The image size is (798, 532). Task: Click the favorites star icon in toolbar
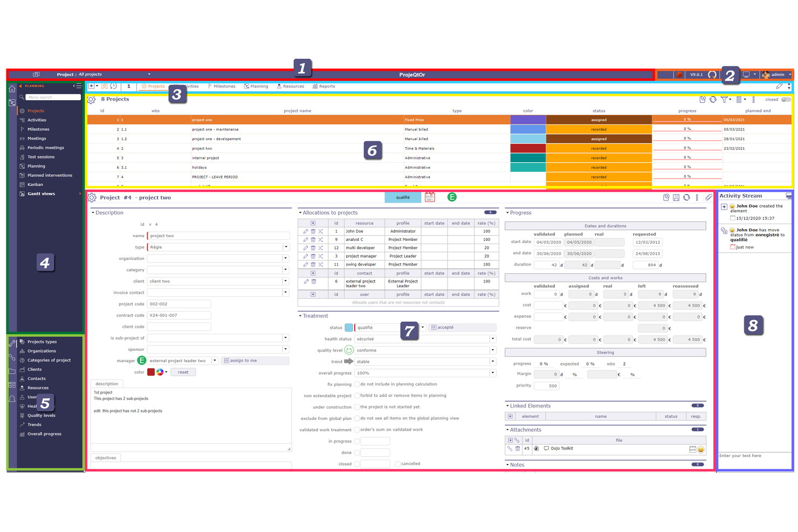[105, 86]
